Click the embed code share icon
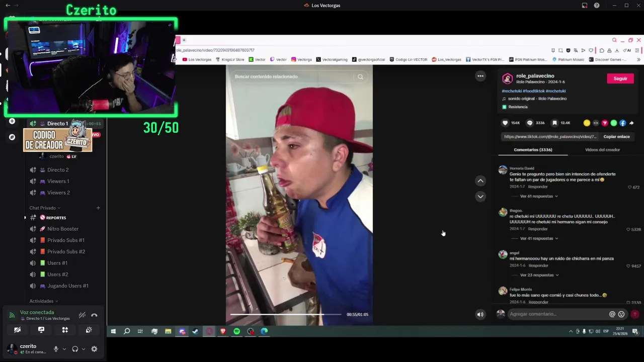The width and height of the screenshot is (644, 362). click(x=596, y=123)
